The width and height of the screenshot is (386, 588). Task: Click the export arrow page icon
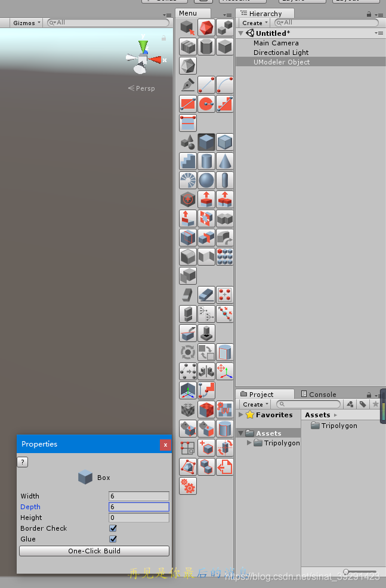coord(225,467)
